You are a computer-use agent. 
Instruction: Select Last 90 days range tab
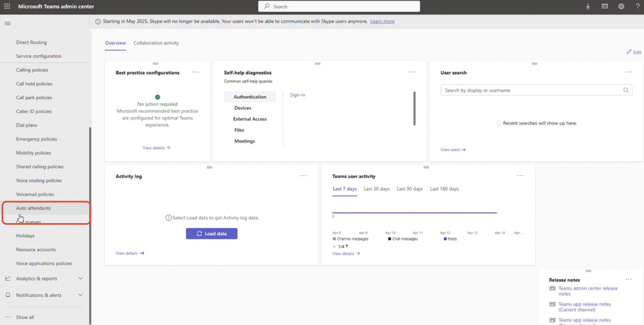[410, 189]
